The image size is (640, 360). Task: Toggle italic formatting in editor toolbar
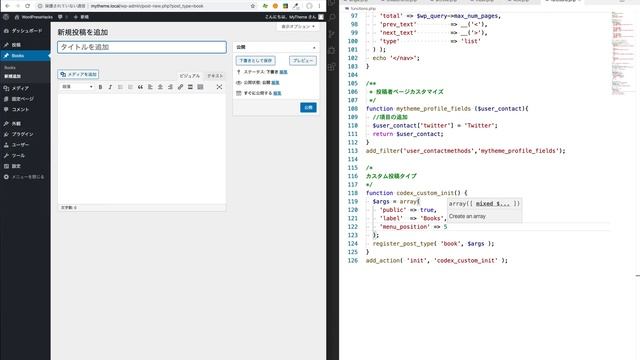point(110,87)
